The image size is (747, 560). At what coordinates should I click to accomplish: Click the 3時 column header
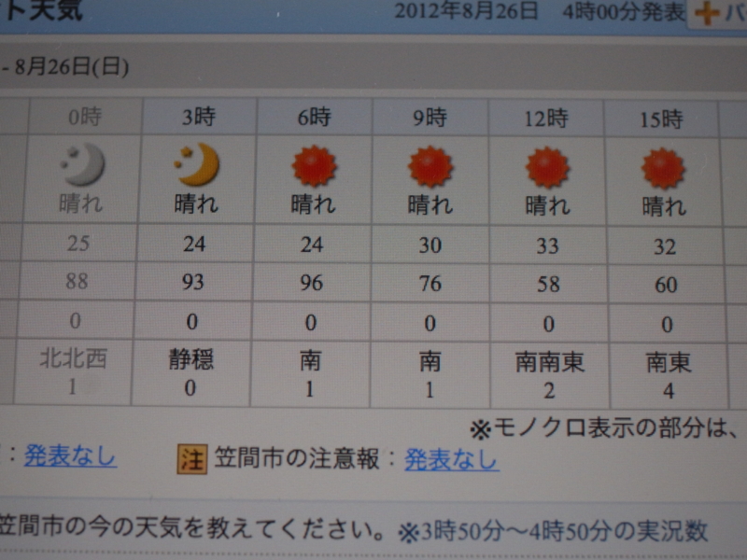click(199, 117)
